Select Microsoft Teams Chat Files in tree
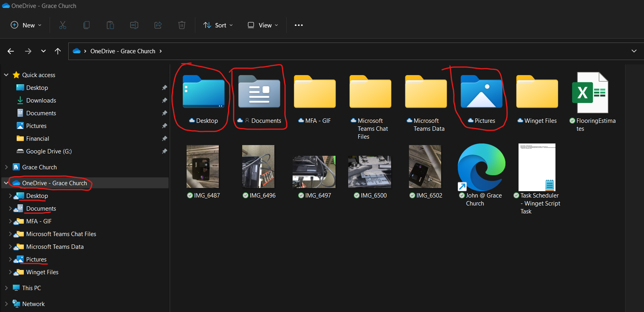 tap(61, 234)
